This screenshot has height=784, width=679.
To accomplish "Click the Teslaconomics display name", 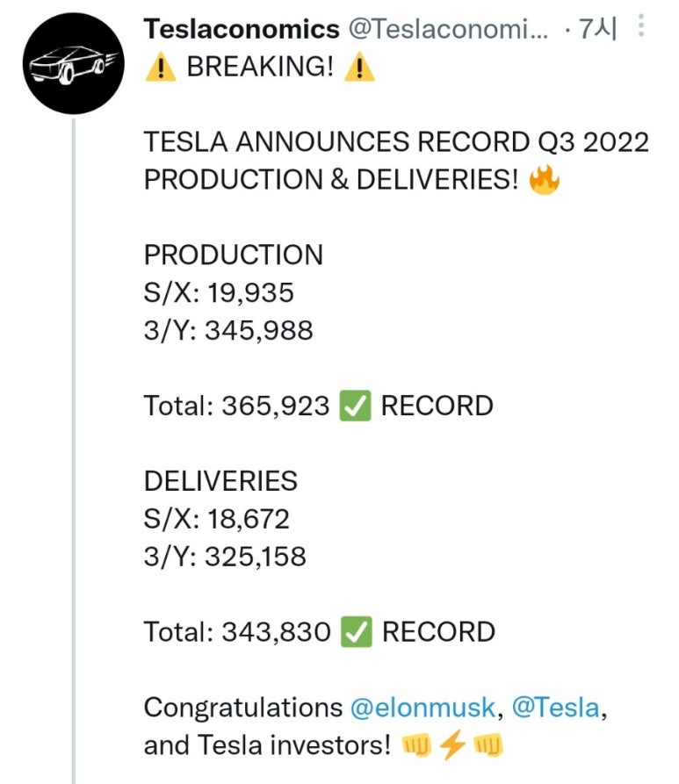I will (x=242, y=28).
